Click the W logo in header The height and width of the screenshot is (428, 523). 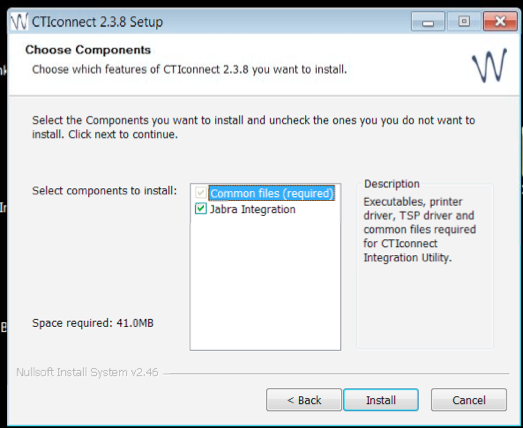[x=489, y=65]
